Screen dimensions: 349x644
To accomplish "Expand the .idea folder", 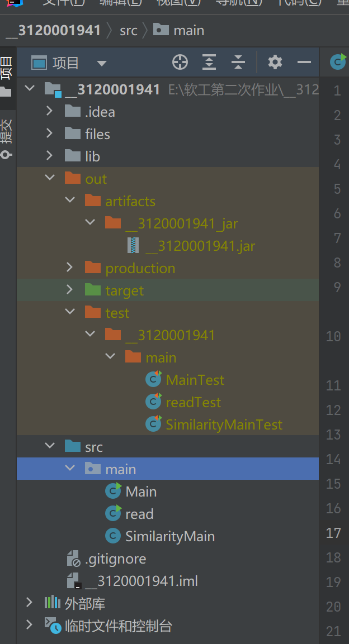I will (x=50, y=112).
